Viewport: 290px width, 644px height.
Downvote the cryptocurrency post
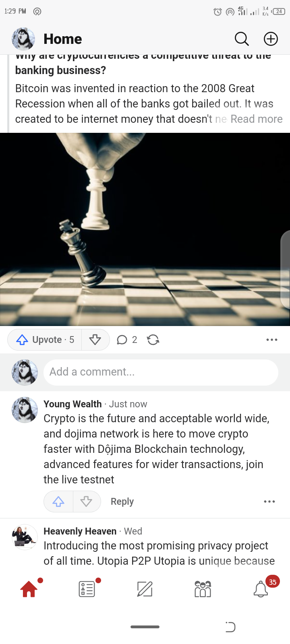coord(95,340)
